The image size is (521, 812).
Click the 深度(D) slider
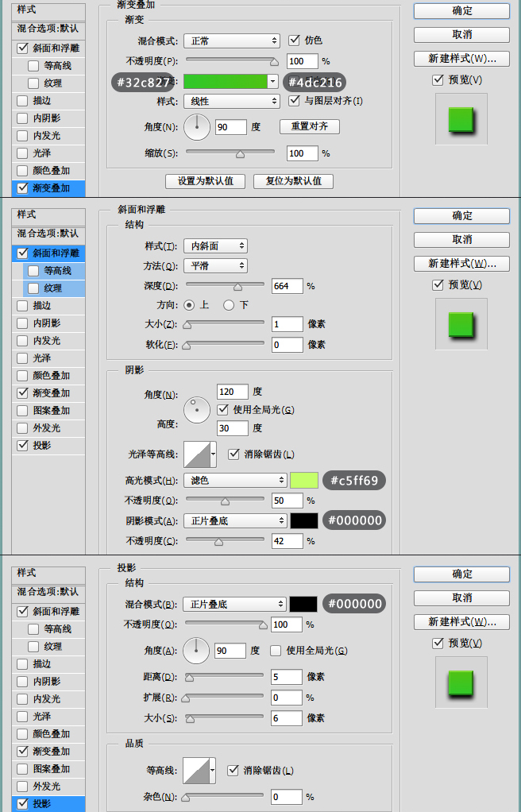coord(225,285)
